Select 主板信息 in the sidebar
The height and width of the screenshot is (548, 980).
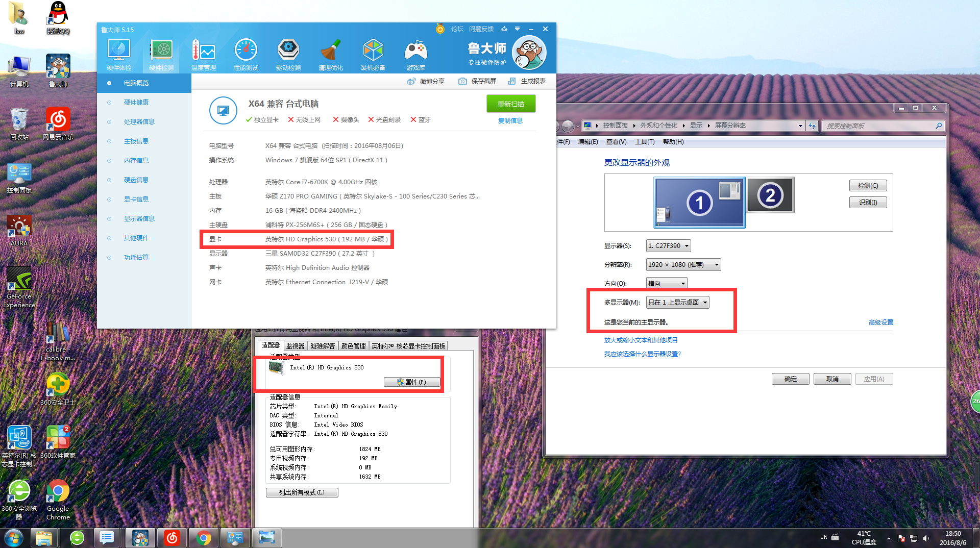coord(144,141)
